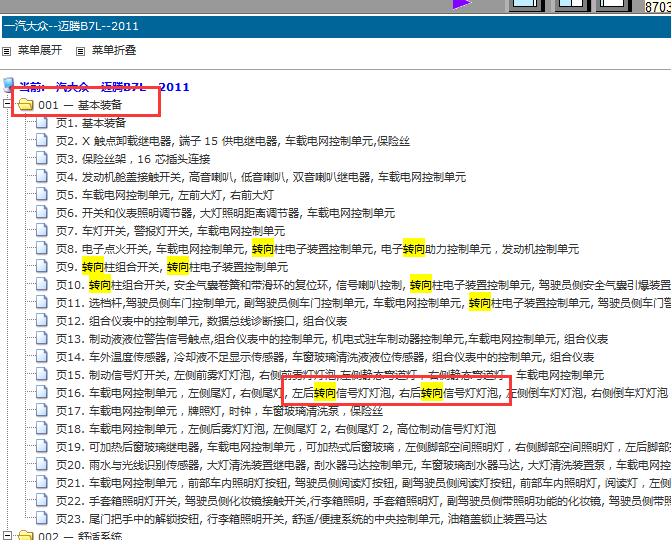Click the page icon beside 页9. 转向柱组合开关
The image size is (671, 540).
tap(42, 267)
